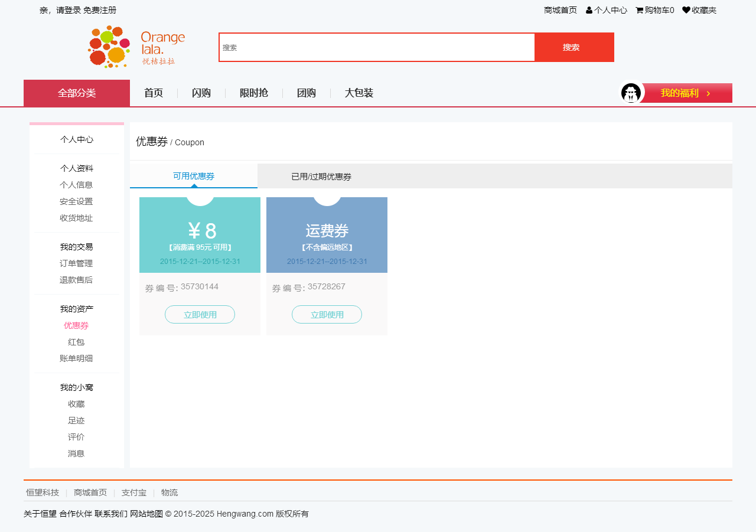Open 个人中心 user icon link
Viewport: 756px width, 532px height.
(x=607, y=10)
